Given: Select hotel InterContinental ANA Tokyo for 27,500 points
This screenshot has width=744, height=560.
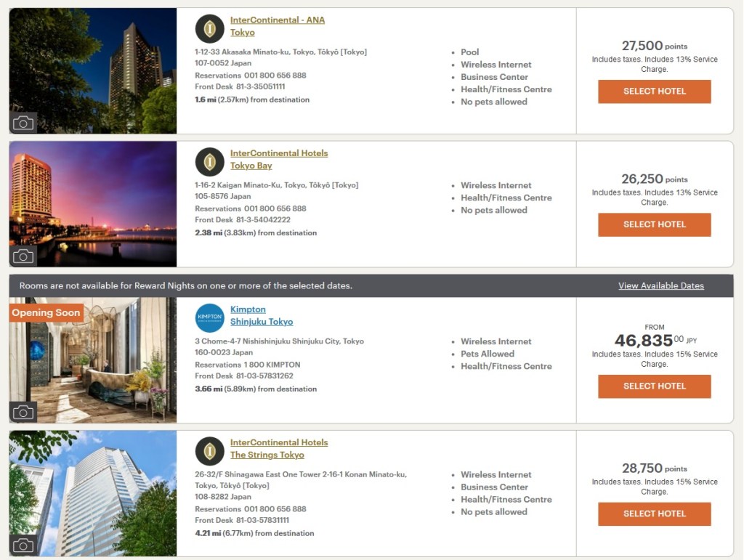Looking at the screenshot, I should pyautogui.click(x=654, y=92).
